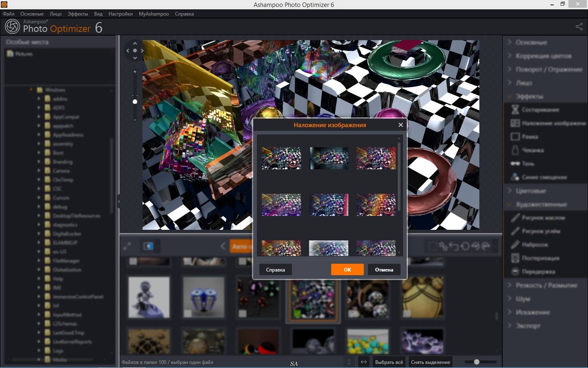Expand the AppCompat folder tree arrow
This screenshot has height=368, width=588.
[x=39, y=117]
